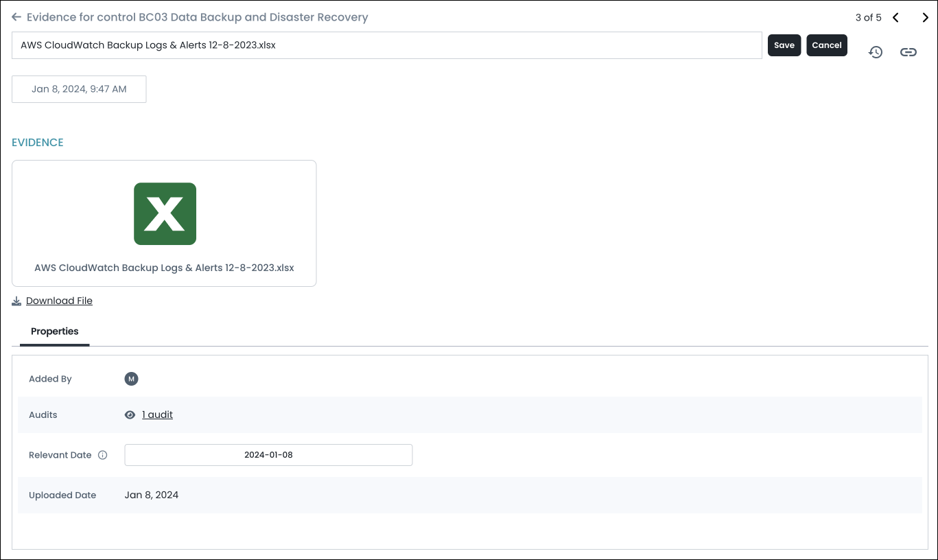
Task: Click the file name caption under the Excel icon
Action: click(164, 268)
